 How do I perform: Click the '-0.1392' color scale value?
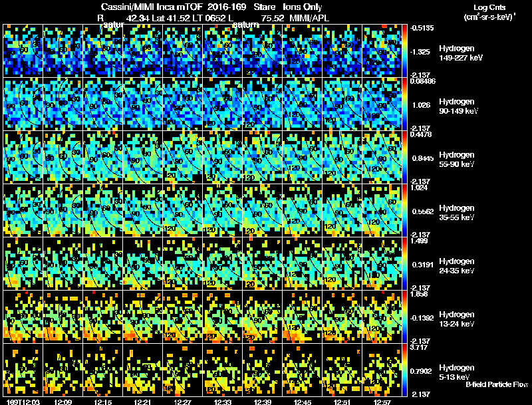coord(422,318)
